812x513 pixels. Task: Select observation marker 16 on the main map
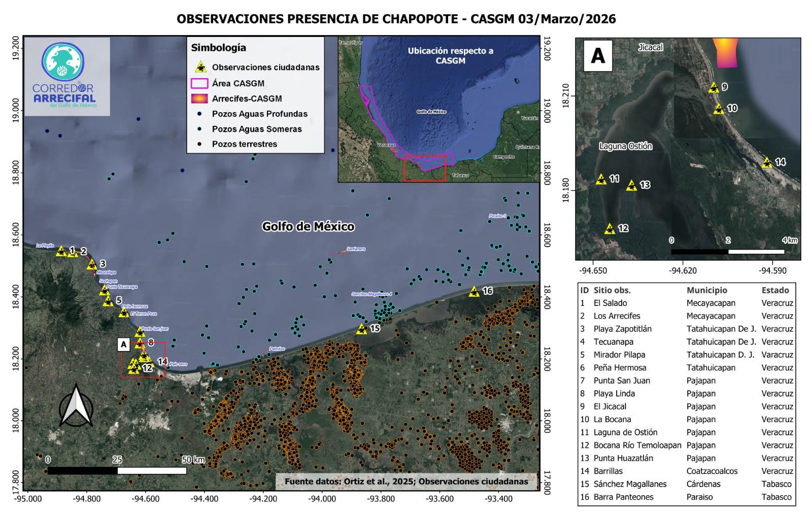474,292
